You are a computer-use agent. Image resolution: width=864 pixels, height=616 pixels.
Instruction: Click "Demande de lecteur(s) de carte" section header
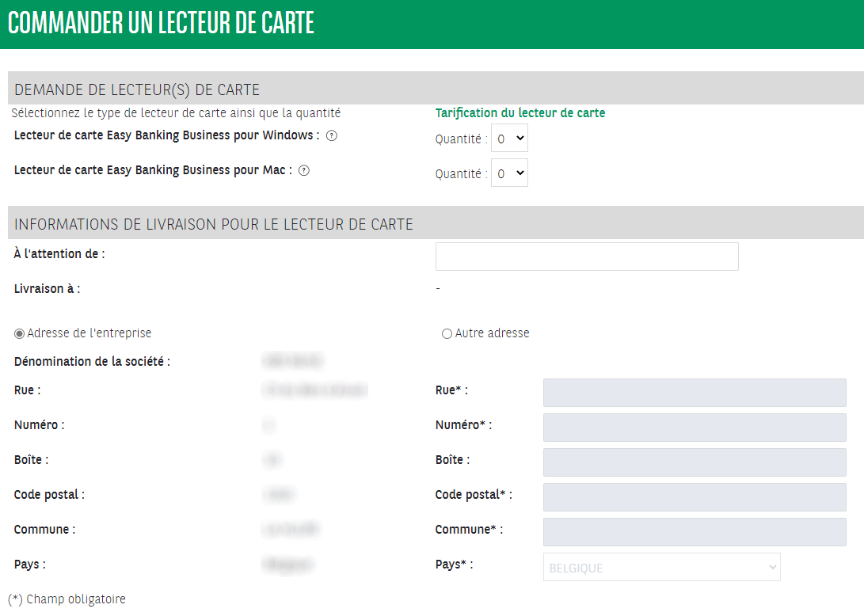point(137,89)
